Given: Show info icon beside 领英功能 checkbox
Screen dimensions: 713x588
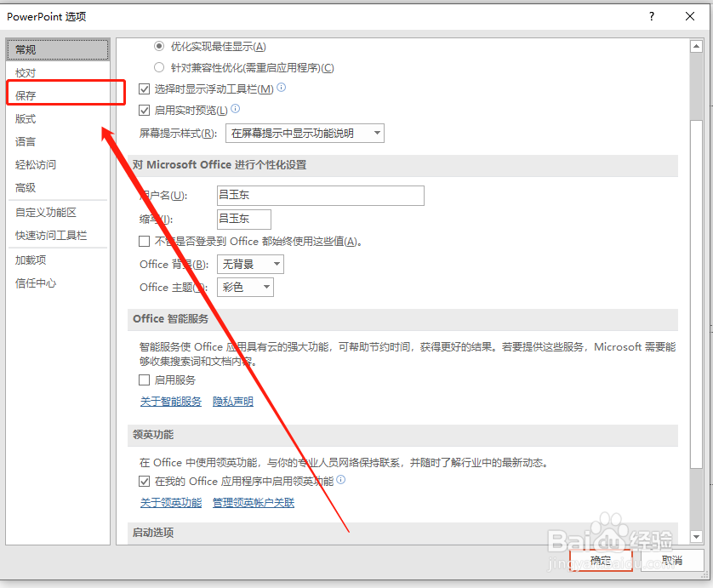Looking at the screenshot, I should click(x=340, y=480).
